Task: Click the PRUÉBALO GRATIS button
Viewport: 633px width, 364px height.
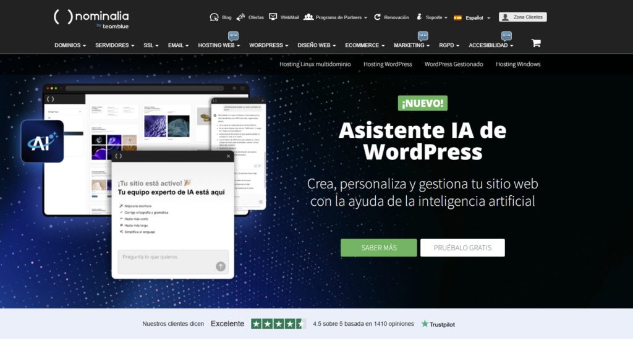Action: 462,248
